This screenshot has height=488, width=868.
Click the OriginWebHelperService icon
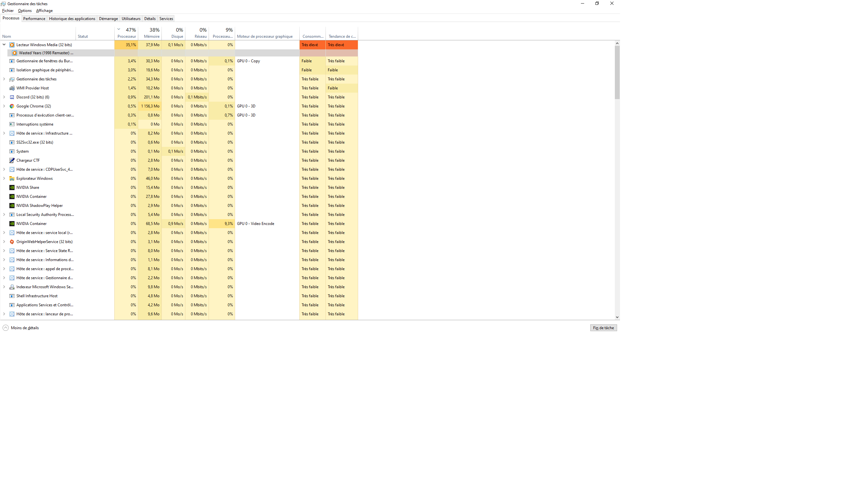tap(12, 242)
